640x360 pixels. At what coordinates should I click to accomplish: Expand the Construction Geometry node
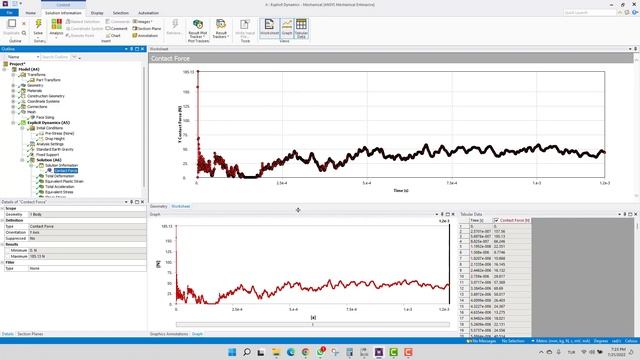13,96
